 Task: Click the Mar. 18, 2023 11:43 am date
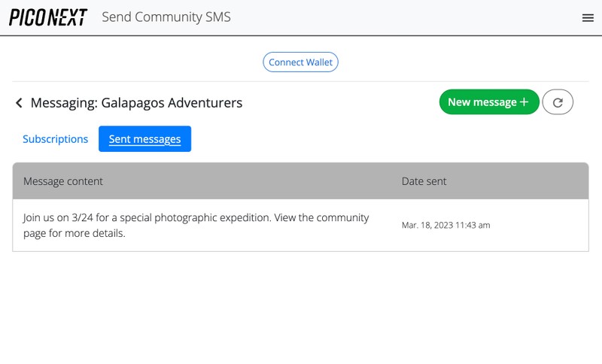(445, 225)
